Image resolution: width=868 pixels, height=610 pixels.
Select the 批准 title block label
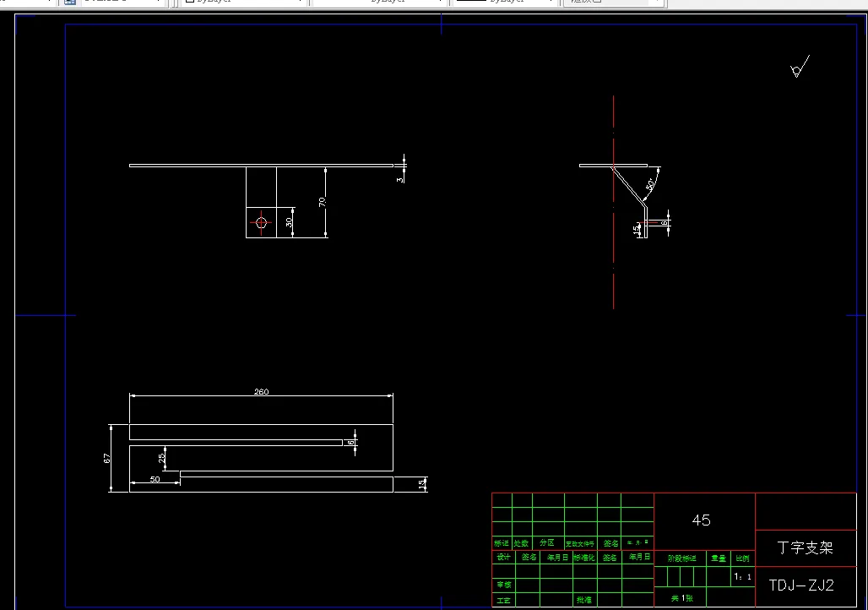(584, 600)
